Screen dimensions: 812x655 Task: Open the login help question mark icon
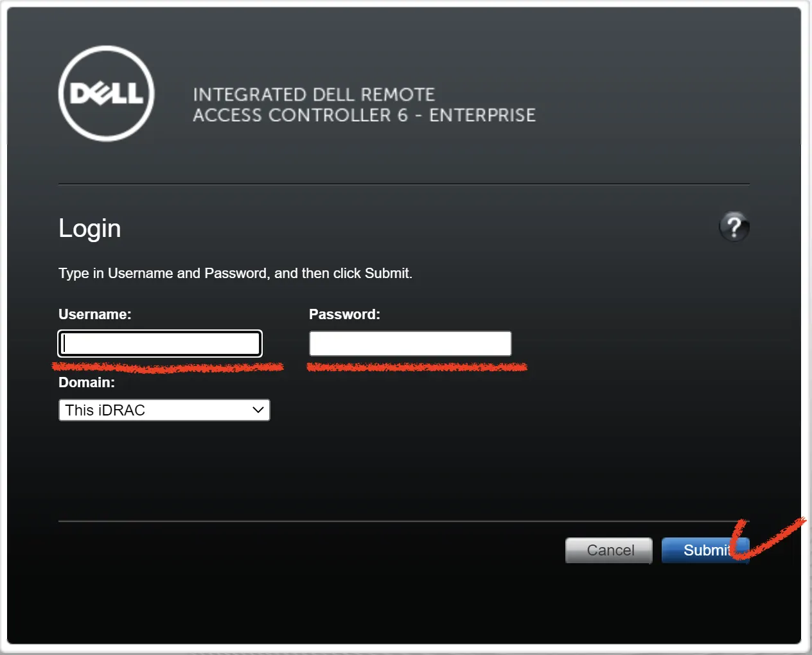pyautogui.click(x=734, y=227)
